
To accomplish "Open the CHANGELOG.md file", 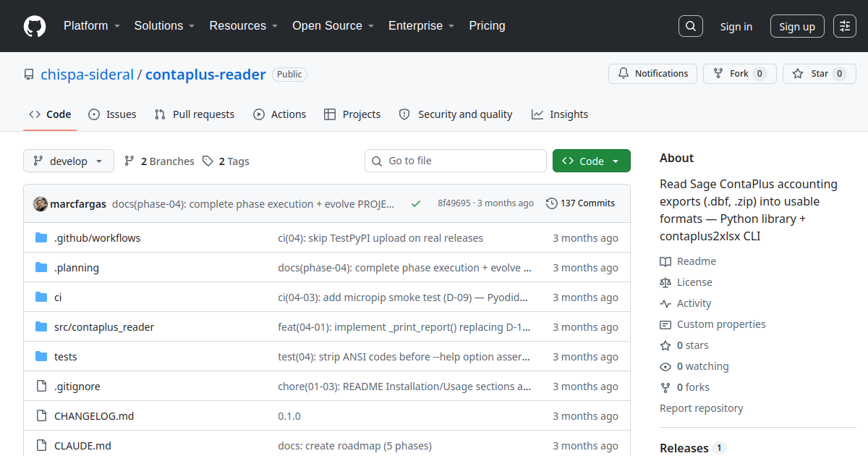I will [x=94, y=416].
